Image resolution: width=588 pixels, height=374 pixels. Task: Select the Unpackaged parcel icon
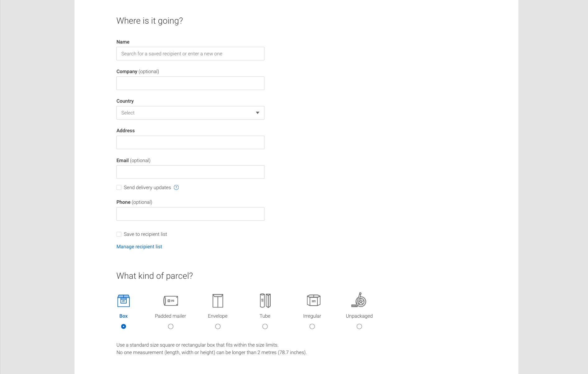[x=359, y=301]
